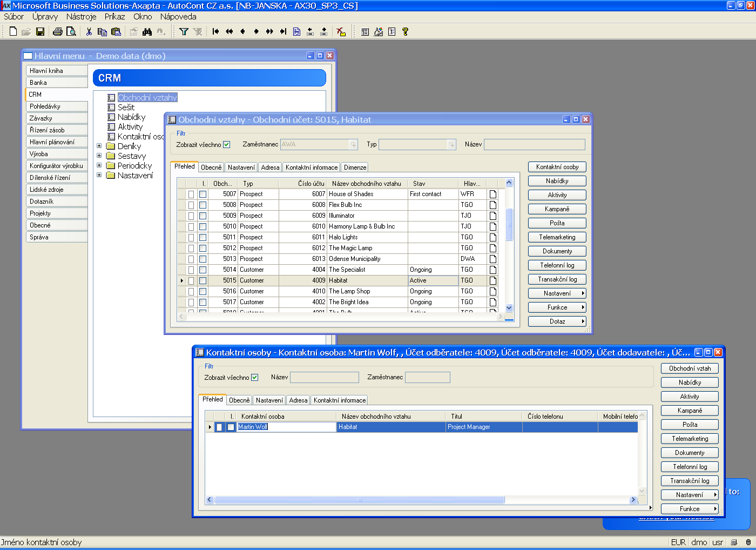756x550 pixels.
Task: Click the Print icon in toolbar
Action: tap(58, 31)
